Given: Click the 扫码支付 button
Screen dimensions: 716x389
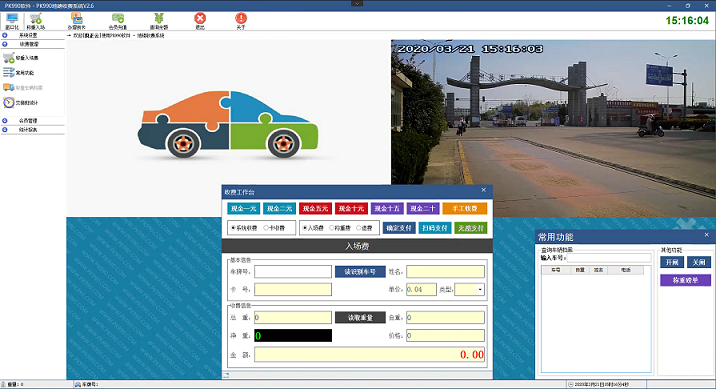Looking at the screenshot, I should coord(435,228).
